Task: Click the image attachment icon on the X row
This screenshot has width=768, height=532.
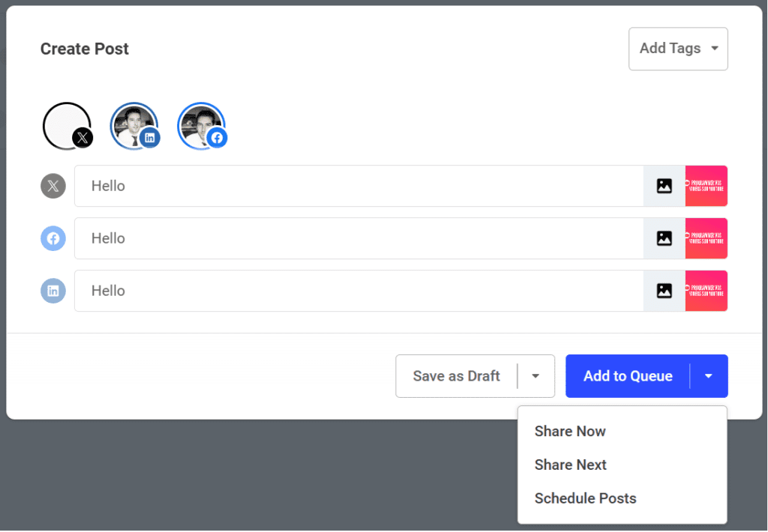Action: (x=664, y=185)
